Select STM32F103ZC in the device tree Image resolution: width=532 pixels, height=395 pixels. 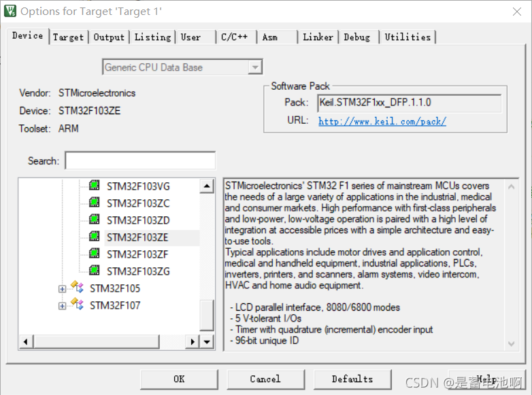click(x=138, y=203)
